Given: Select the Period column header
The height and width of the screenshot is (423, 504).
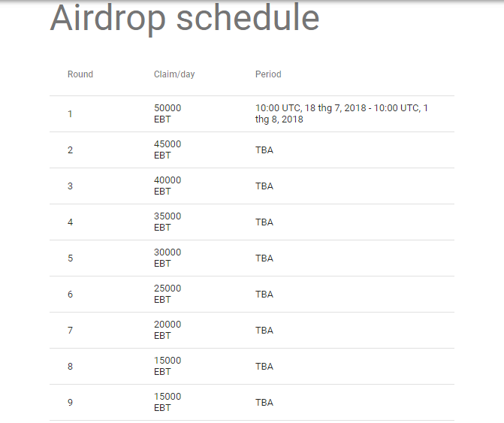Looking at the screenshot, I should pos(268,74).
